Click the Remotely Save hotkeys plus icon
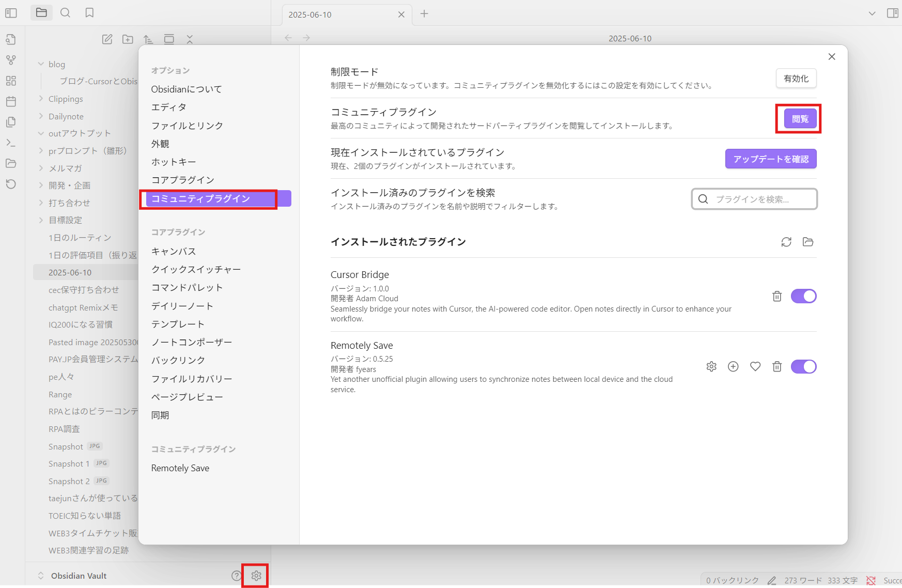 click(733, 366)
